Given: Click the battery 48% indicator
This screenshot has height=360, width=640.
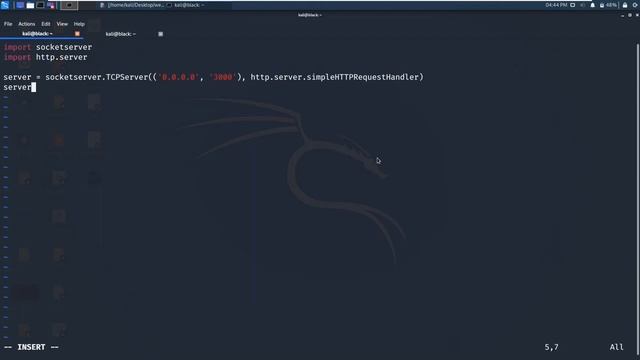Looking at the screenshot, I should tap(608, 5).
